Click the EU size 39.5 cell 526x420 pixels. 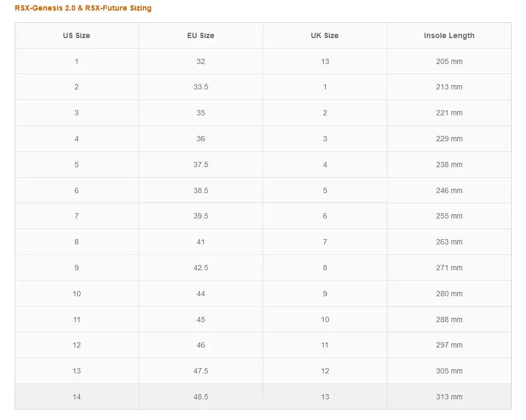(201, 216)
